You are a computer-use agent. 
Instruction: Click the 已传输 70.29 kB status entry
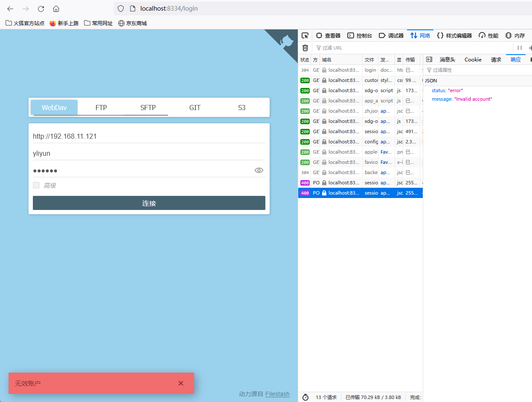coord(373,397)
